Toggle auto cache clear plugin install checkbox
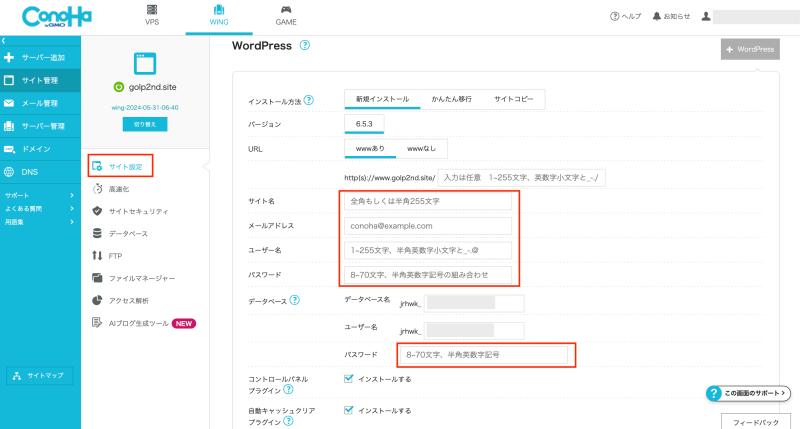The height and width of the screenshot is (429, 800). (x=347, y=410)
